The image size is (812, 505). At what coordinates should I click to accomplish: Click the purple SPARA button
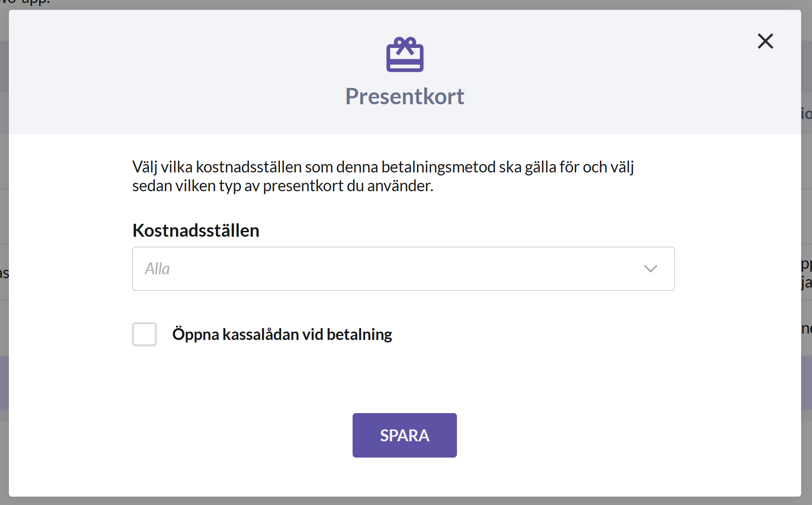[405, 435]
